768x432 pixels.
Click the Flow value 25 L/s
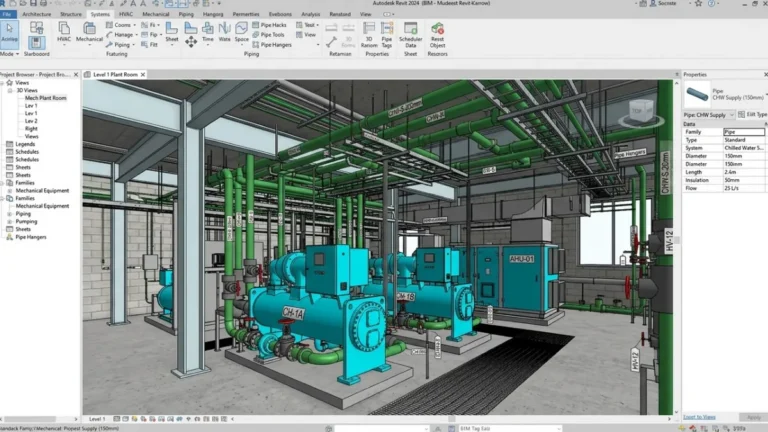click(744, 188)
